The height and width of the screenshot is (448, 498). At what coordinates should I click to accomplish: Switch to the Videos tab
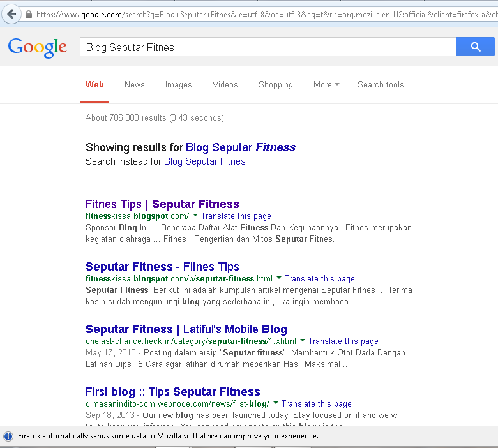pyautogui.click(x=225, y=85)
